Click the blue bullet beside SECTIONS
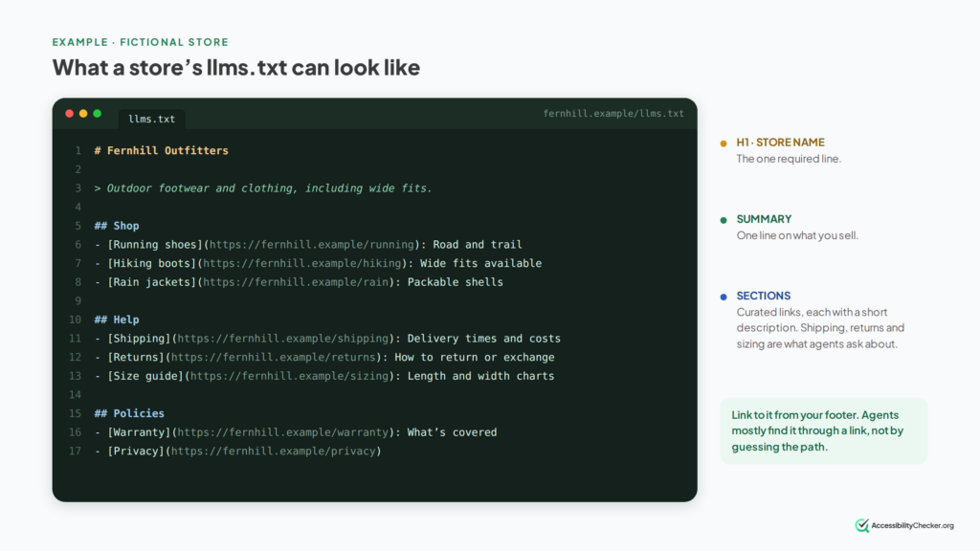 pyautogui.click(x=724, y=297)
